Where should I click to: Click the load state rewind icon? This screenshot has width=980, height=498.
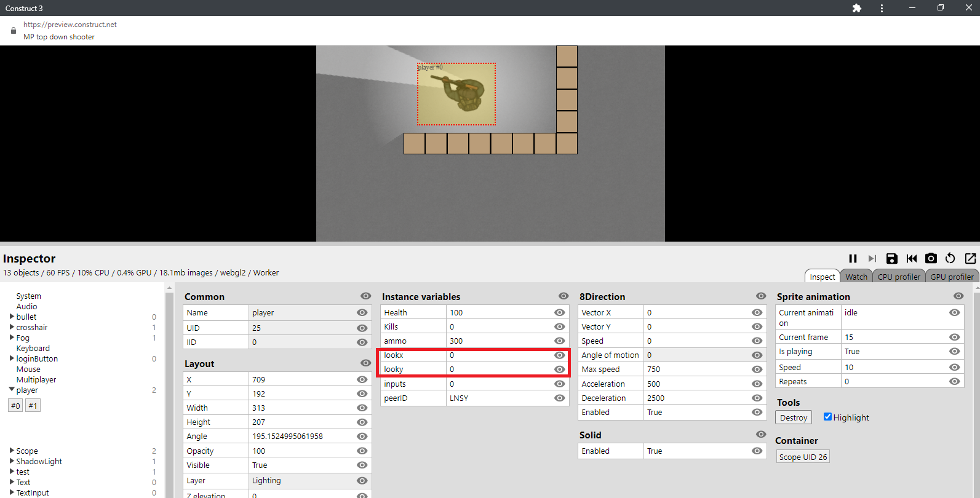click(912, 258)
